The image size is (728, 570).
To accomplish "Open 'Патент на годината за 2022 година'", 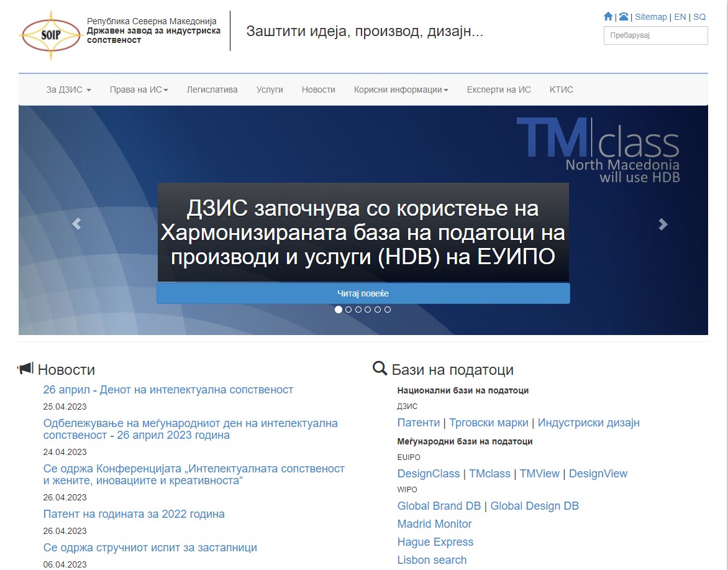I will pyautogui.click(x=134, y=514).
